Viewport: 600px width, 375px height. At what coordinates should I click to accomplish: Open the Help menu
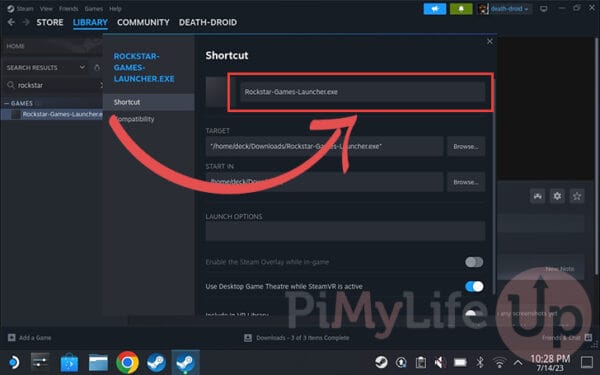[x=115, y=8]
